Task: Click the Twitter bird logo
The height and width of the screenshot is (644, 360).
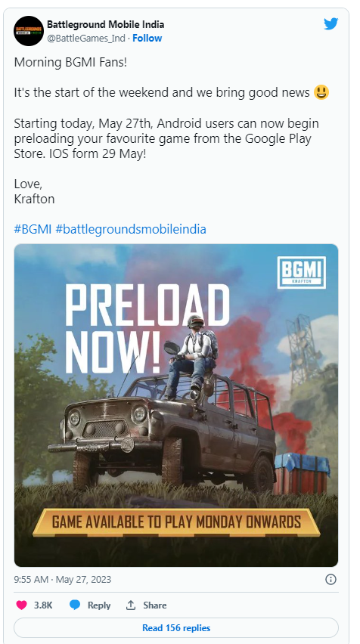Action: (x=331, y=24)
